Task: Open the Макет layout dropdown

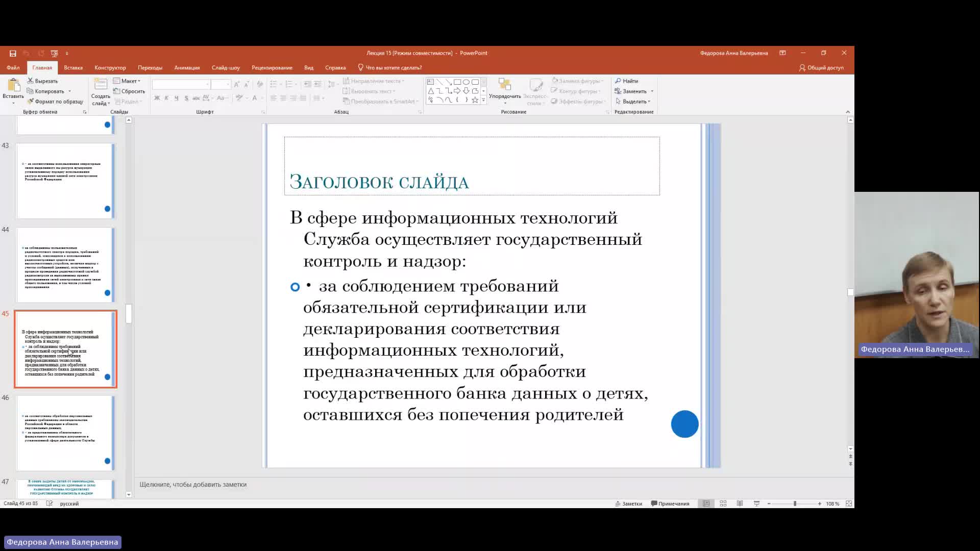Action: click(x=127, y=81)
